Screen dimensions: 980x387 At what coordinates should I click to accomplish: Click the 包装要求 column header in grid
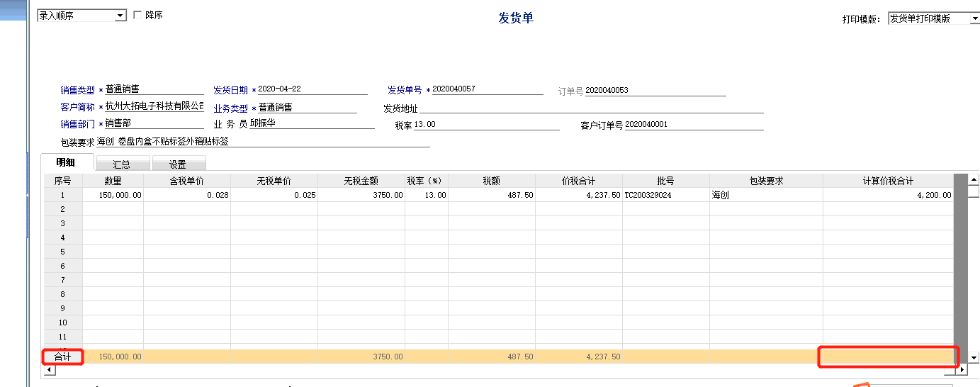766,181
